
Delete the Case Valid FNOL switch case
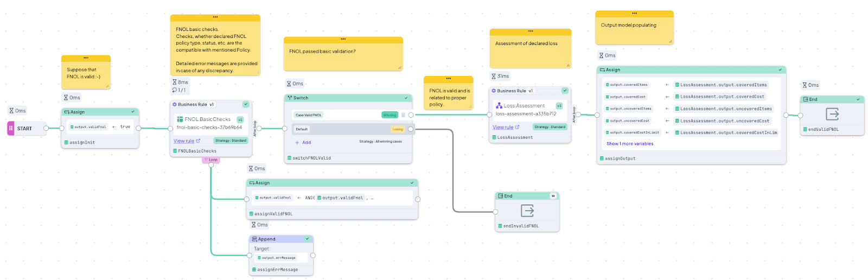(403, 115)
